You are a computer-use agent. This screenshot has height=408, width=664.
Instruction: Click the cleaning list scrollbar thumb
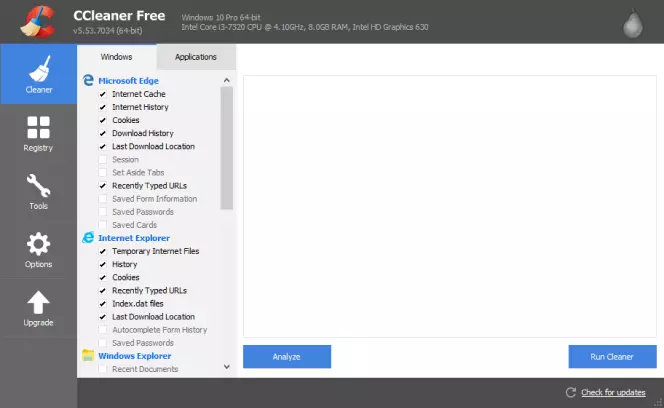point(227,148)
